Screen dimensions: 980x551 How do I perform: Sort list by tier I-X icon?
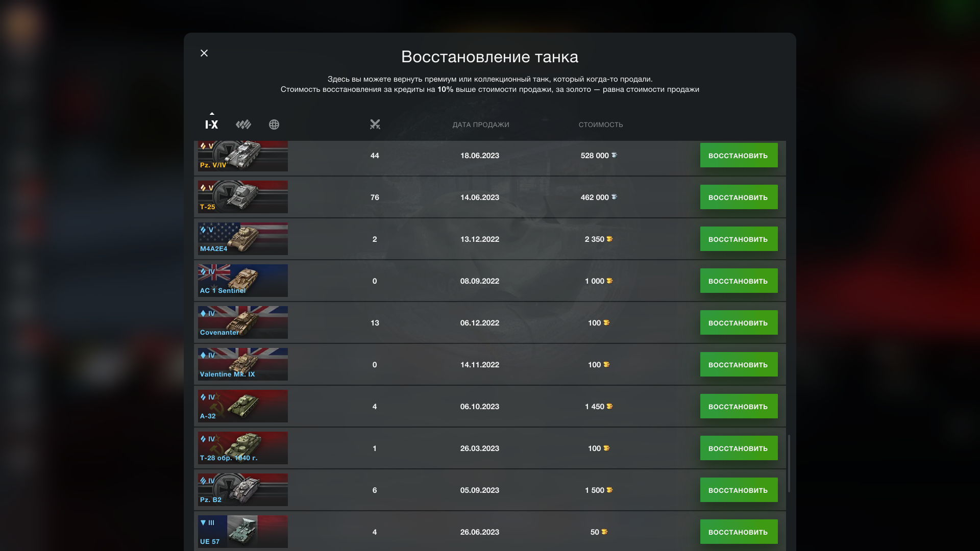[211, 124]
